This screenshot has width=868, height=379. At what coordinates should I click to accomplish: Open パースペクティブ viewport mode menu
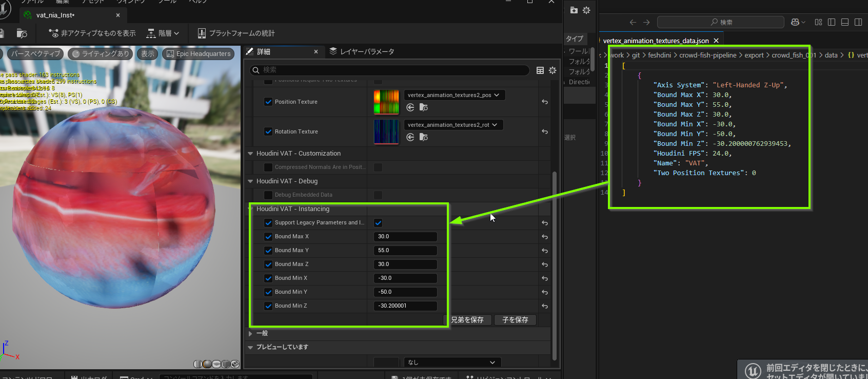point(35,54)
